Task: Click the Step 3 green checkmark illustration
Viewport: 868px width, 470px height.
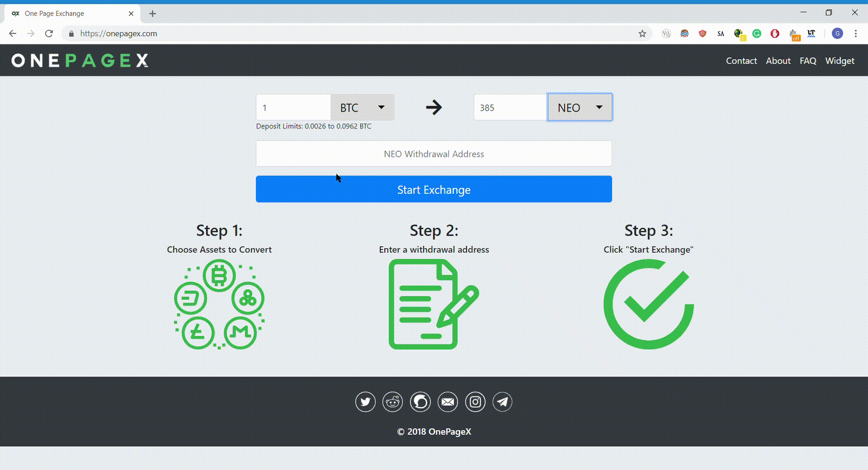Action: pyautogui.click(x=649, y=304)
